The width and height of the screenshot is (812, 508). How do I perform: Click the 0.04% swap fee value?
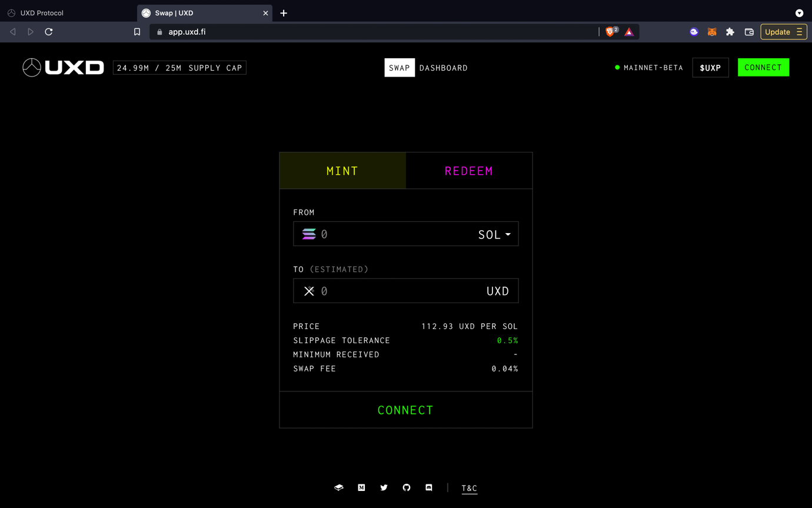click(x=505, y=368)
